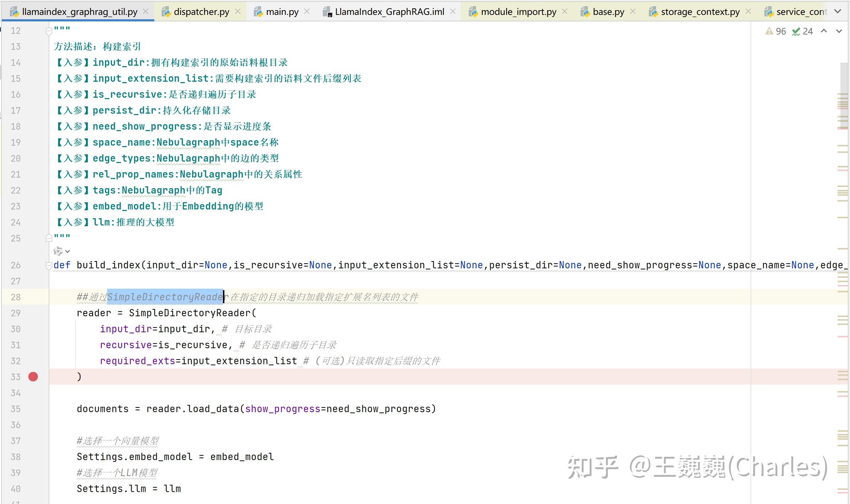850x504 pixels.
Task: Remove the red breakpoint on line 33
Action: (x=33, y=377)
